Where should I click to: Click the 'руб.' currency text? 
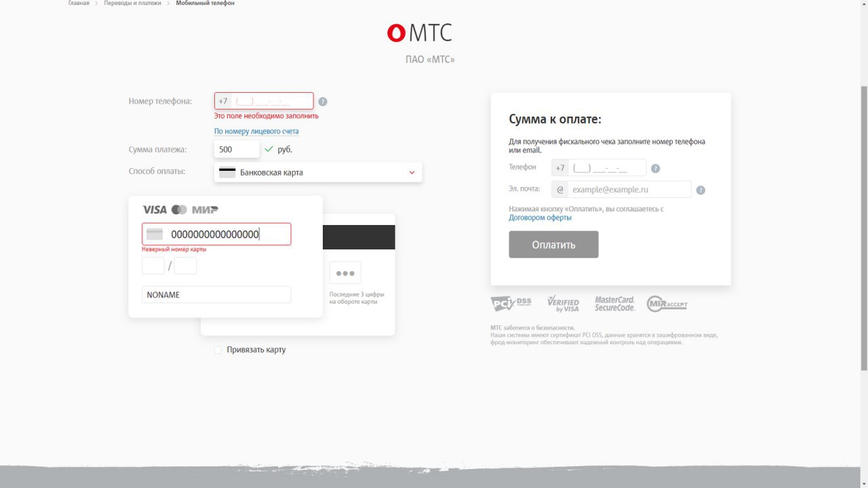[285, 149]
